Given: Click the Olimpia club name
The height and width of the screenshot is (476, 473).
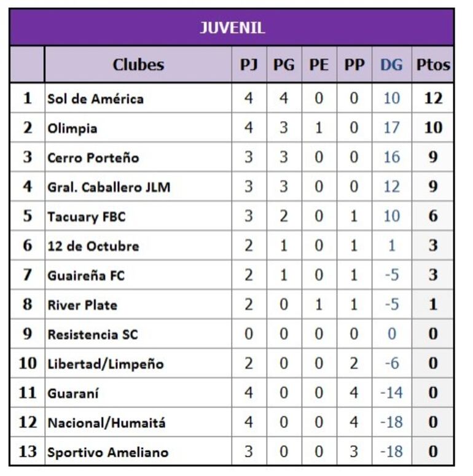Looking at the screenshot, I should pyautogui.click(x=72, y=128).
